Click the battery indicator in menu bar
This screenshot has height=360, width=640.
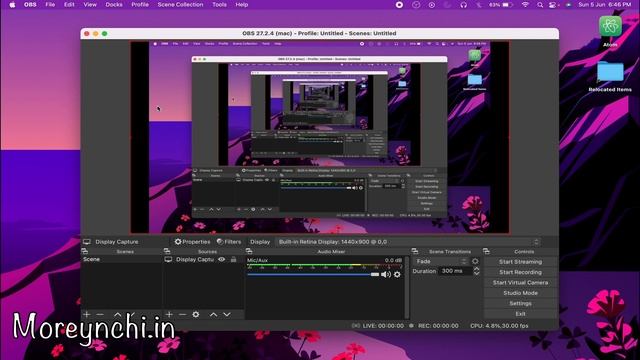pyautogui.click(x=500, y=5)
